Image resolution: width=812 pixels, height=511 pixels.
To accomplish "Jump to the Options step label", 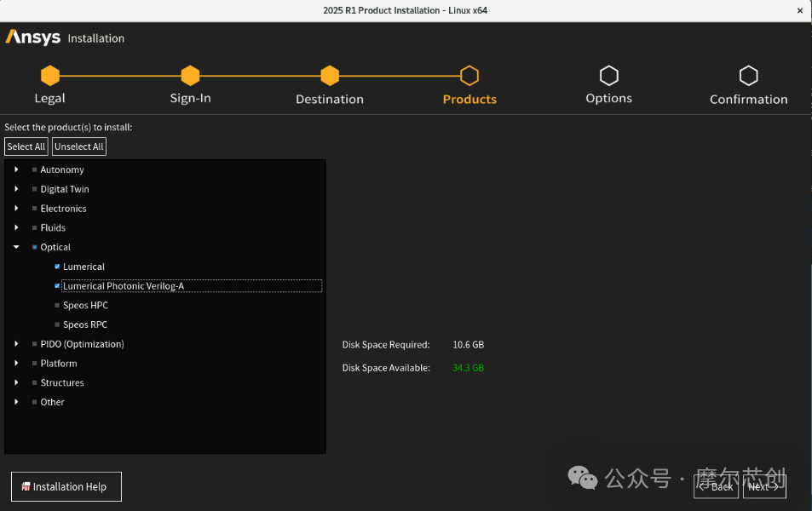I will (x=609, y=99).
